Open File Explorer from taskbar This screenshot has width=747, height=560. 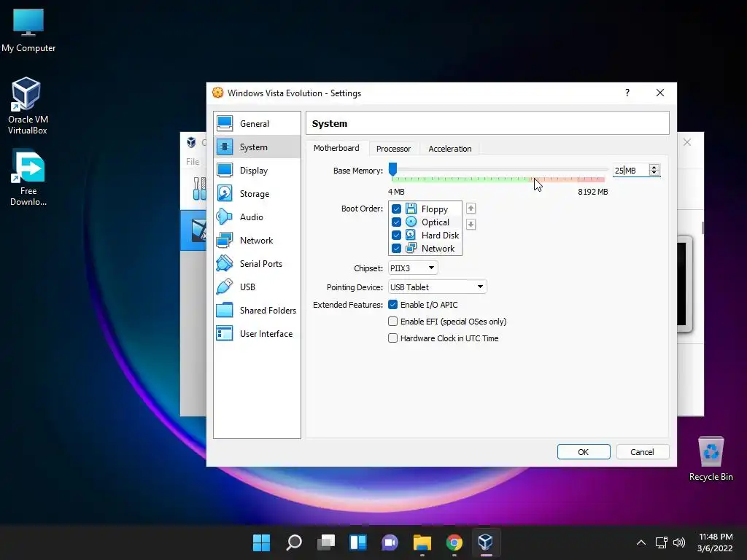(x=422, y=542)
